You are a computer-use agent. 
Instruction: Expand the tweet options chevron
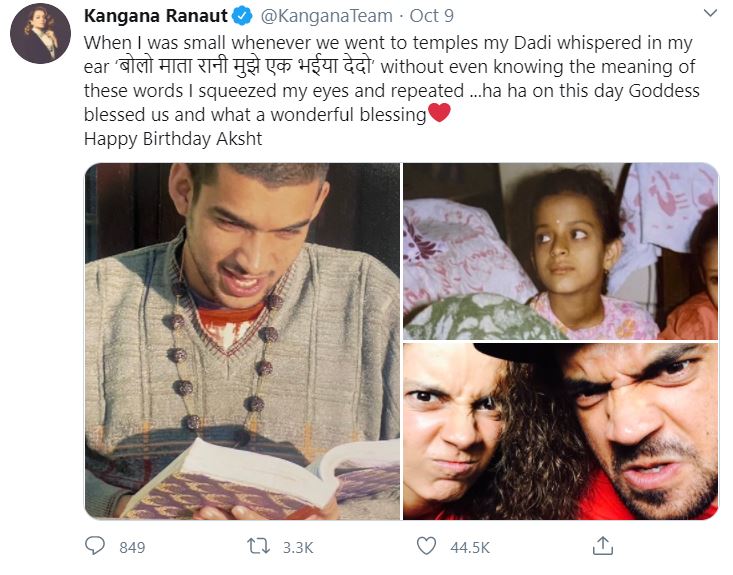pos(710,14)
